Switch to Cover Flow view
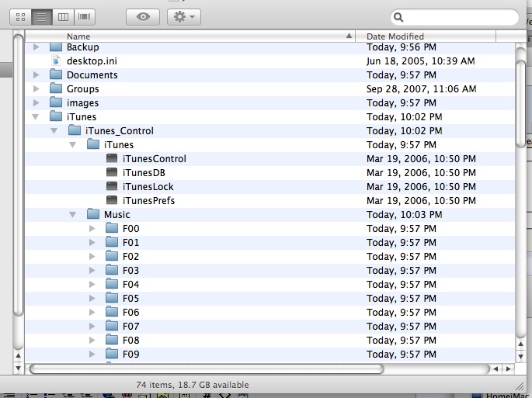This screenshot has width=532, height=398. (x=84, y=17)
